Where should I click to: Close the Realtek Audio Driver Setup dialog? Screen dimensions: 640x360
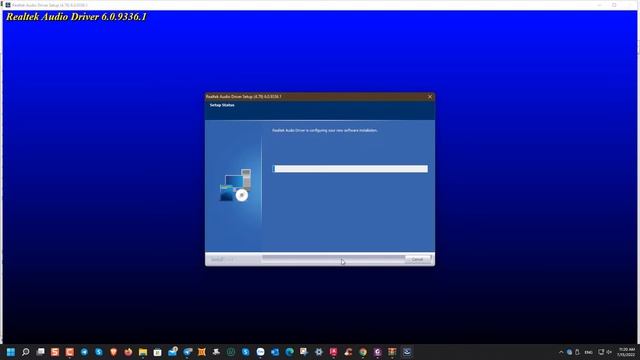pos(430,97)
